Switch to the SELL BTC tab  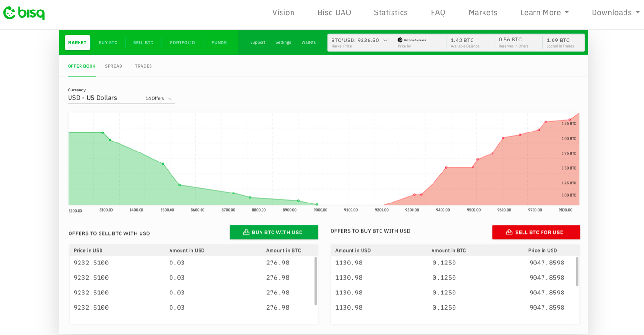click(143, 43)
